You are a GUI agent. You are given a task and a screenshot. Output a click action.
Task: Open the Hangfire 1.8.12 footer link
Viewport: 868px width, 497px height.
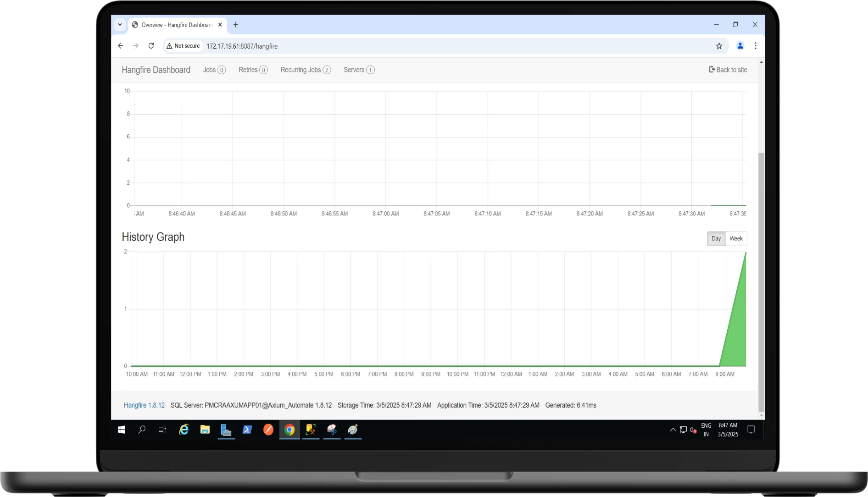click(x=144, y=405)
